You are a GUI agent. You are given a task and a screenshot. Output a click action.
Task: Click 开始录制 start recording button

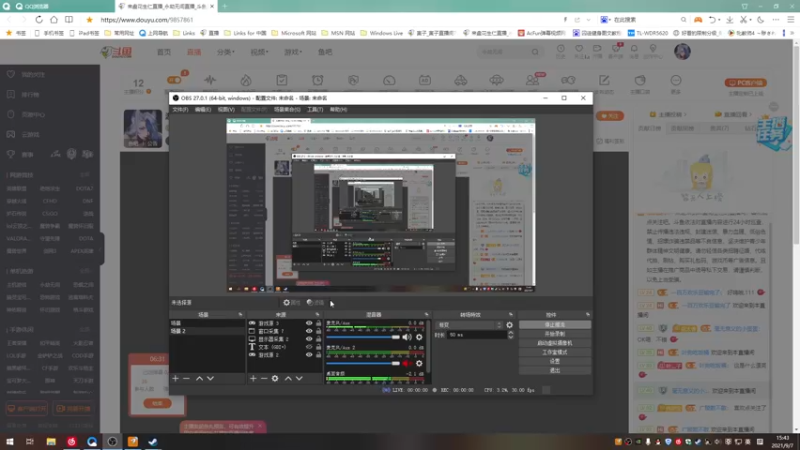(x=555, y=334)
